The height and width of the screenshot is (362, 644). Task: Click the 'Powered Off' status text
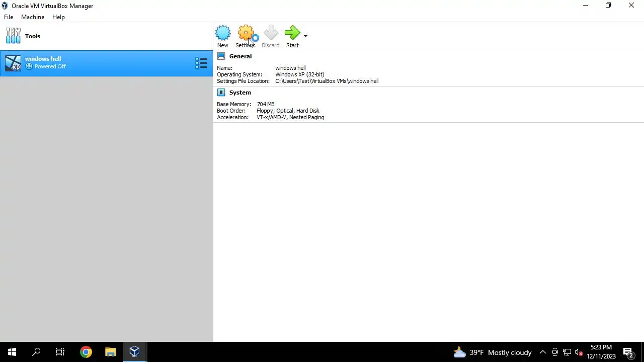click(50, 66)
